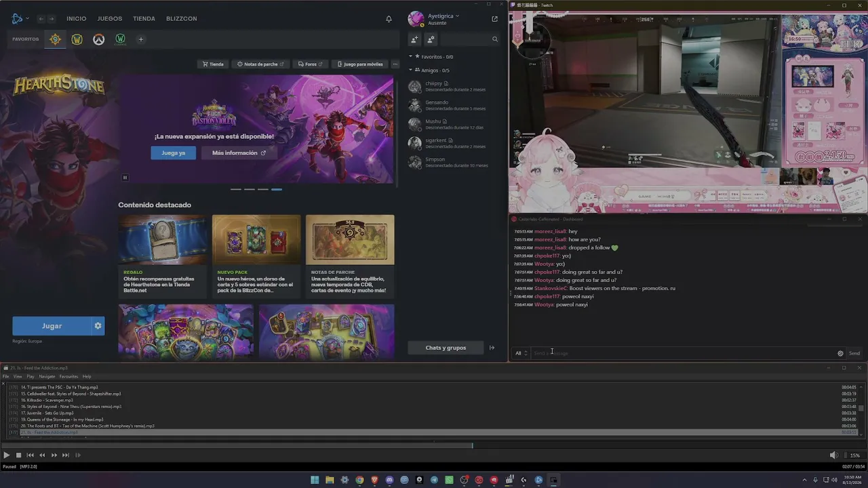The image size is (868, 488).
Task: Stop playback in the music player
Action: (18, 455)
